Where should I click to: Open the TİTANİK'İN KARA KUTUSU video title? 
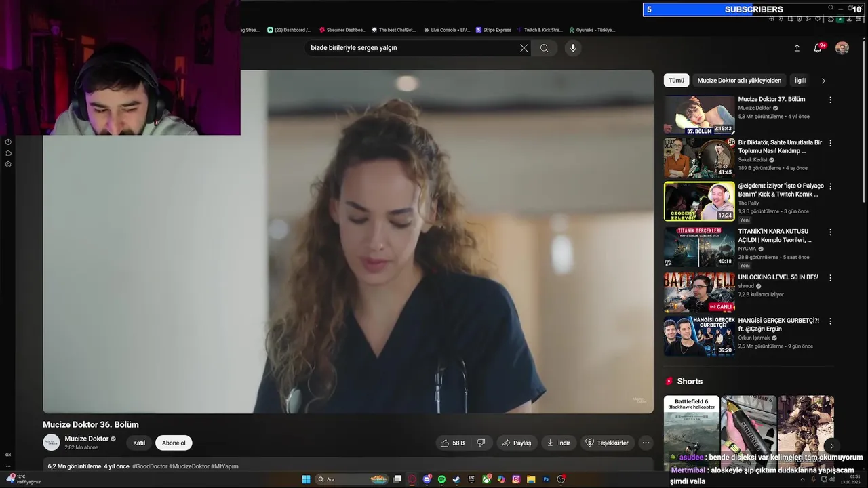pos(775,236)
